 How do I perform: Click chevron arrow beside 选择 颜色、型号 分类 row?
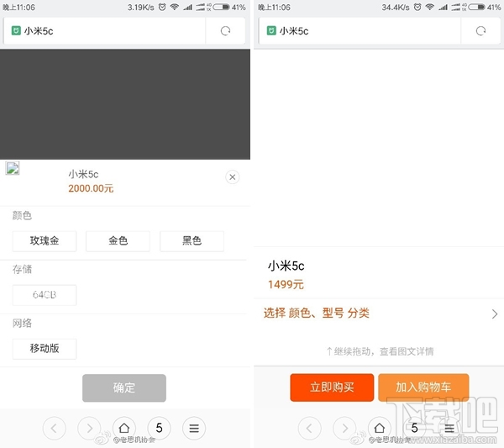point(495,314)
